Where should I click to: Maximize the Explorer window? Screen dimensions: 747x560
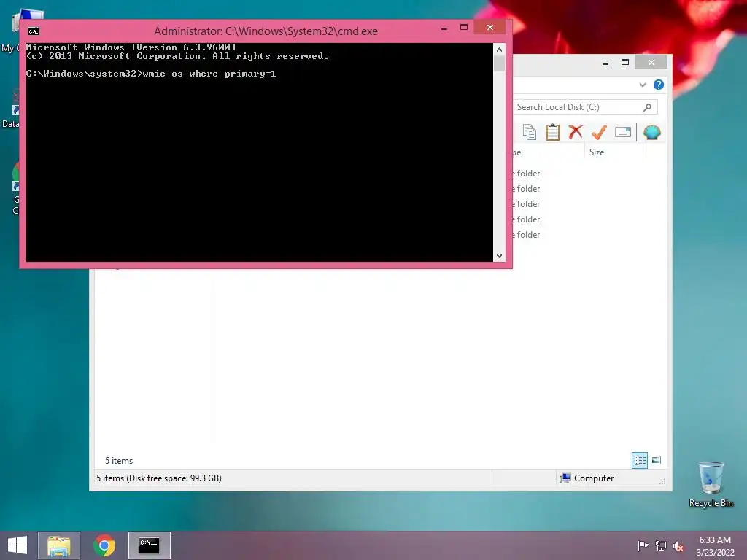coord(625,63)
